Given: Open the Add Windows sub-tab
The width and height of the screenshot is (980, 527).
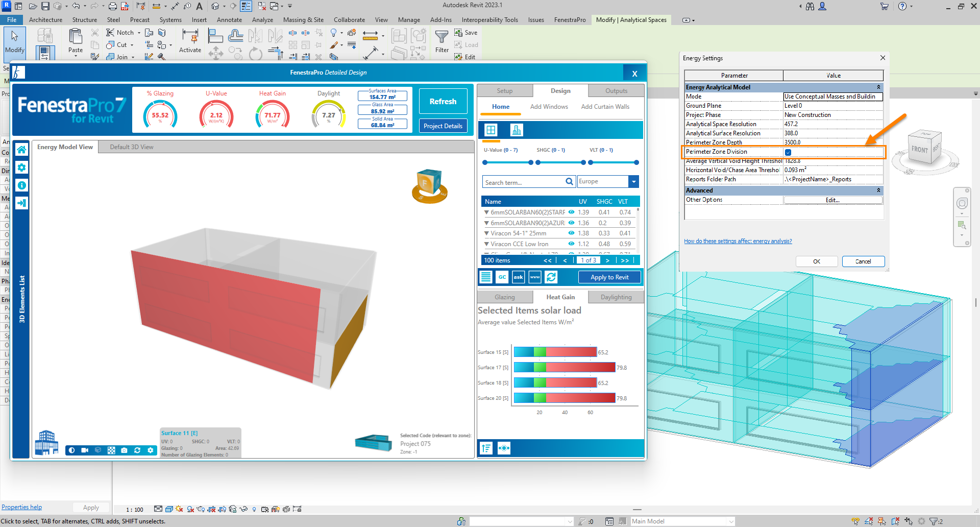Looking at the screenshot, I should click(549, 107).
